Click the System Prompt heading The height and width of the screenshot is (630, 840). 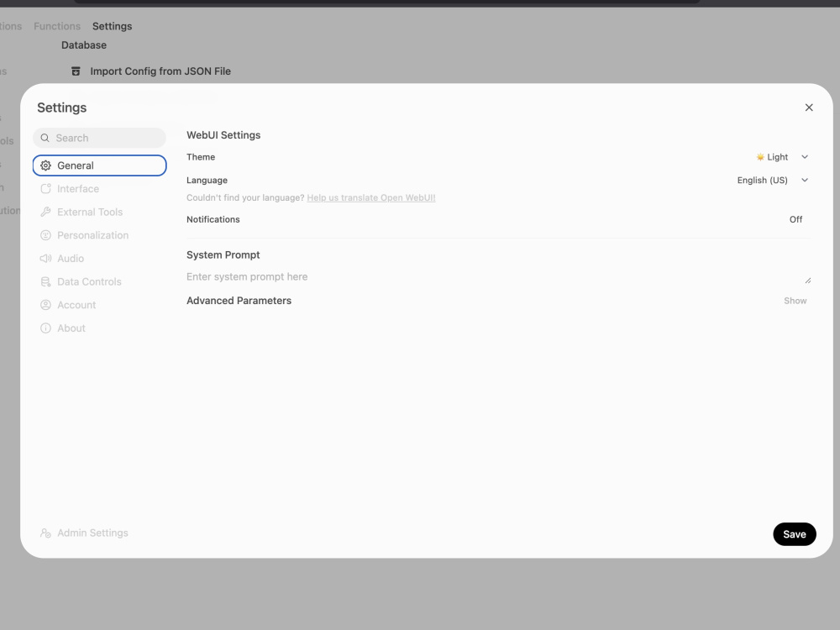click(223, 255)
